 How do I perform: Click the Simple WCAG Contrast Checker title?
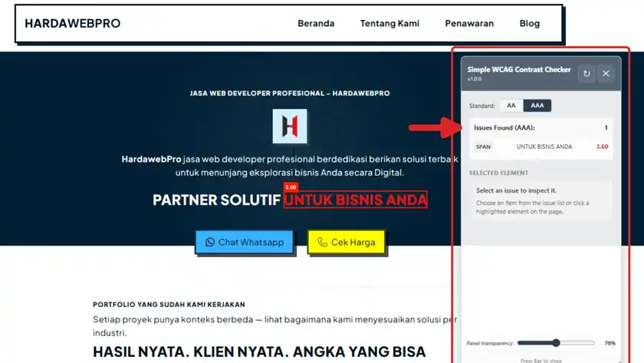pos(519,70)
